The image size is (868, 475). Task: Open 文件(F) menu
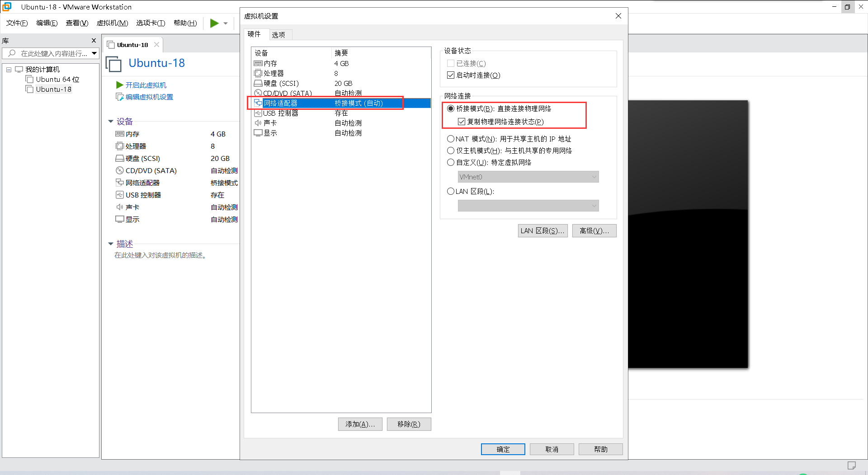click(x=17, y=23)
